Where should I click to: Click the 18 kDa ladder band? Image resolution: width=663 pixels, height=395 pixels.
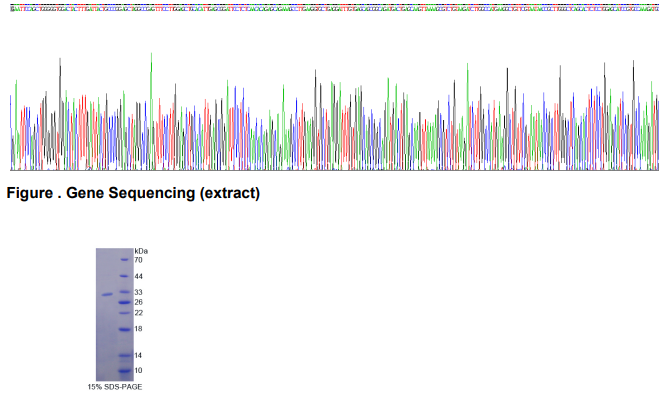(x=125, y=329)
